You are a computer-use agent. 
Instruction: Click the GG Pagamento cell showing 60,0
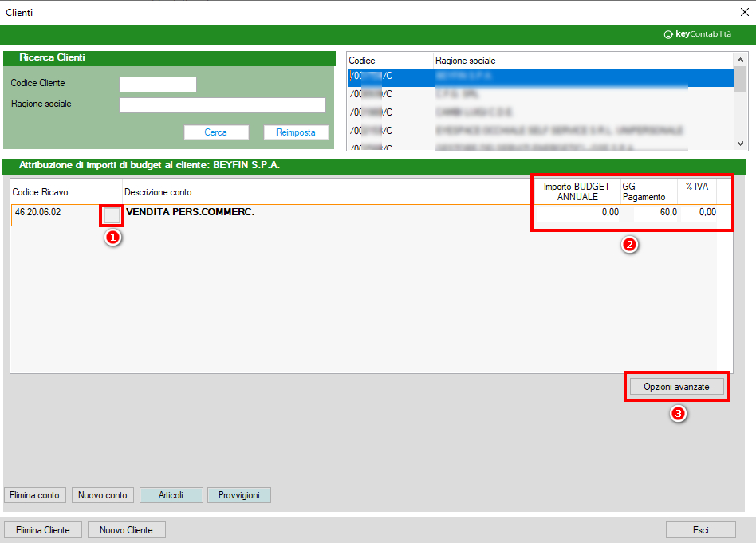coord(656,212)
